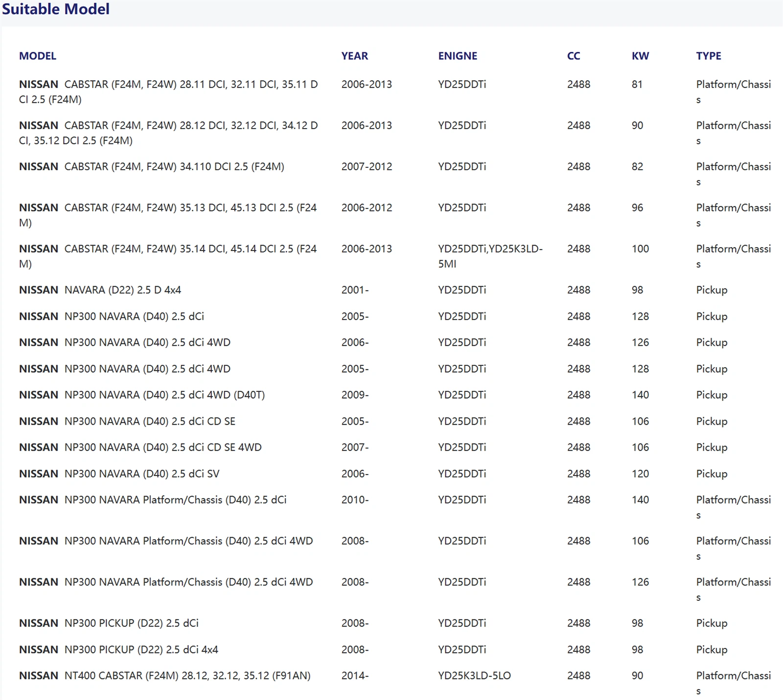783x700 pixels.
Task: Click year '2007-2012' cell
Action: click(x=367, y=166)
